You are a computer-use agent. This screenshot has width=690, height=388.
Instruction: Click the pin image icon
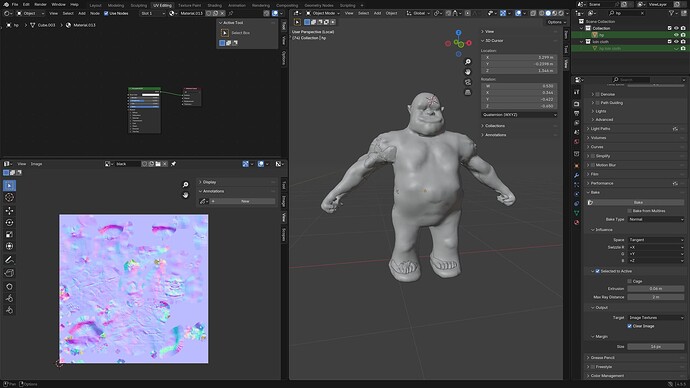point(173,164)
